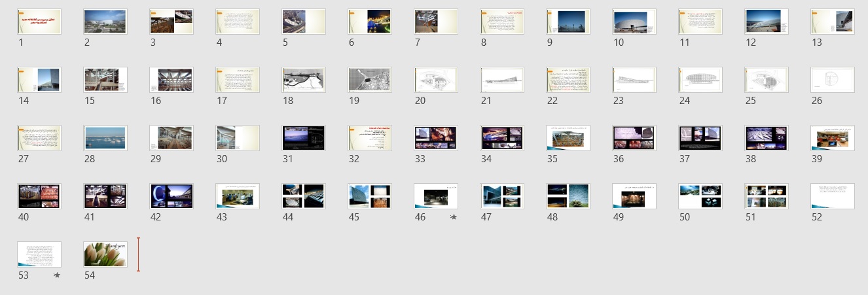Pick slide 24 building elevation drawing thumbnail

(x=700, y=80)
